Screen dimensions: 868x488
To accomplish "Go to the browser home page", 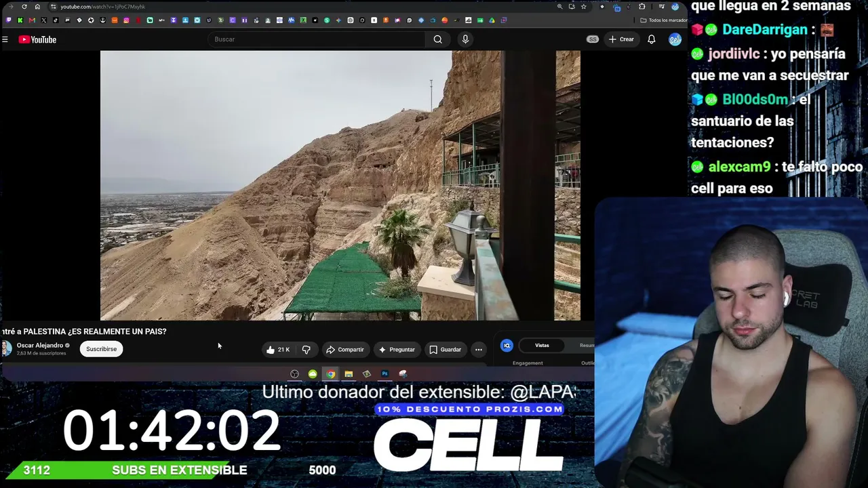I will pyautogui.click(x=37, y=7).
